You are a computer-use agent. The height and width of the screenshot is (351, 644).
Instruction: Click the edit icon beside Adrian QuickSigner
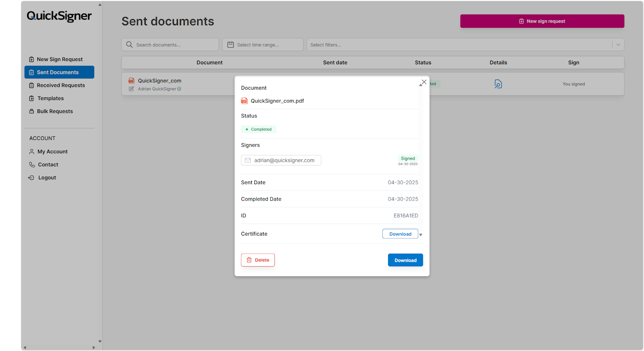(x=131, y=89)
